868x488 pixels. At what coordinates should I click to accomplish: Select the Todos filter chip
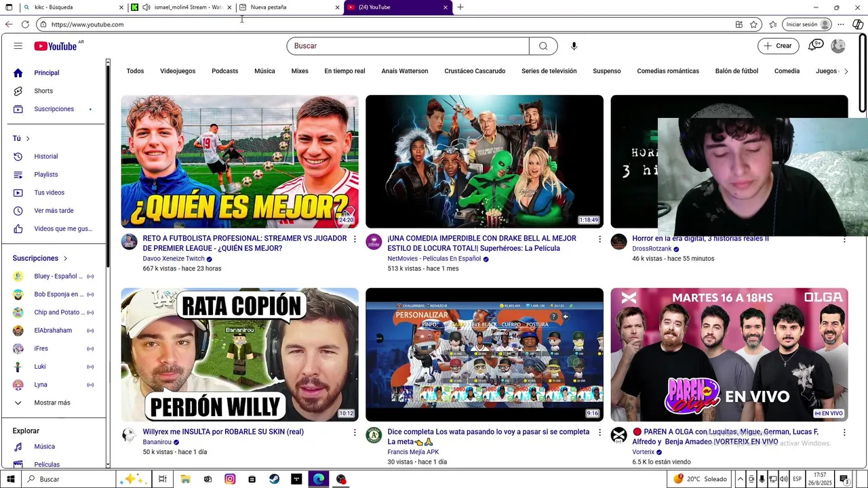click(135, 71)
